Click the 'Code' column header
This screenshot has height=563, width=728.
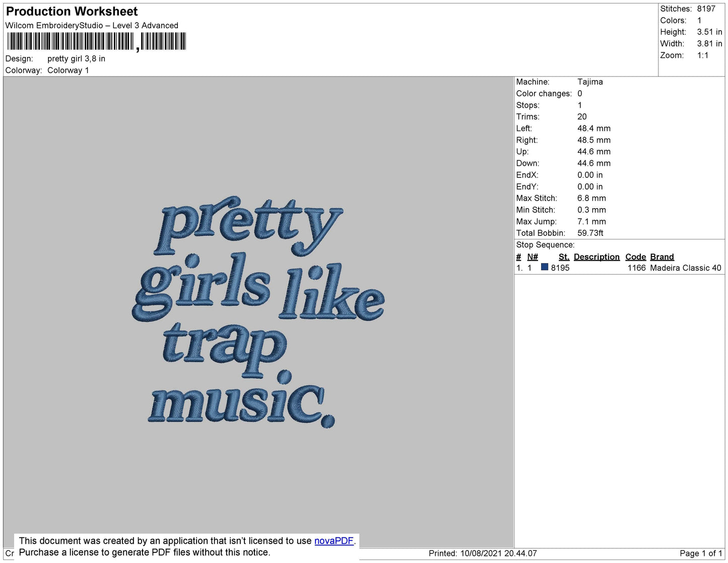(x=635, y=257)
